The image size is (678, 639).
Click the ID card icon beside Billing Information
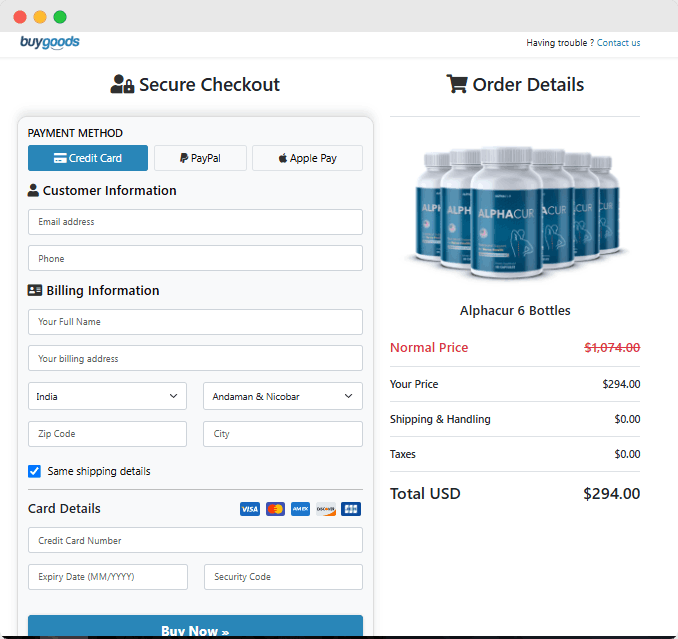35,290
